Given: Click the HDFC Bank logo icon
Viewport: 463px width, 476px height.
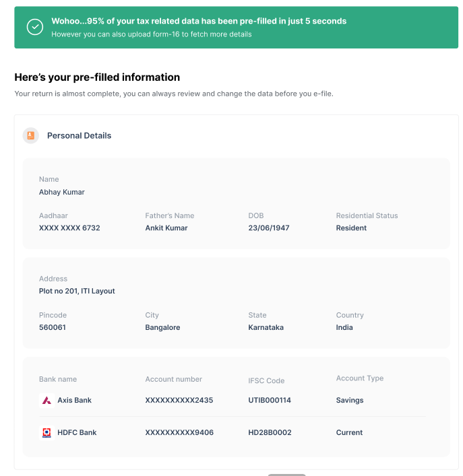Looking at the screenshot, I should pos(47,433).
